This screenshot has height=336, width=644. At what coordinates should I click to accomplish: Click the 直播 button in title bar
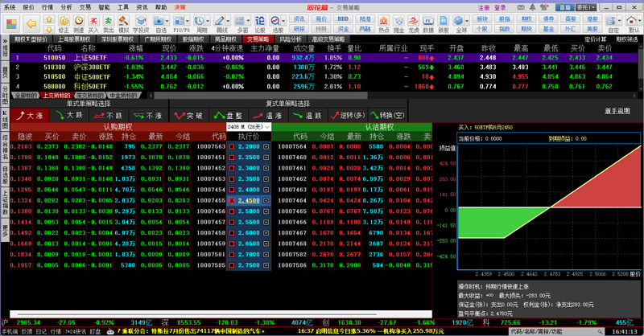(x=565, y=7)
